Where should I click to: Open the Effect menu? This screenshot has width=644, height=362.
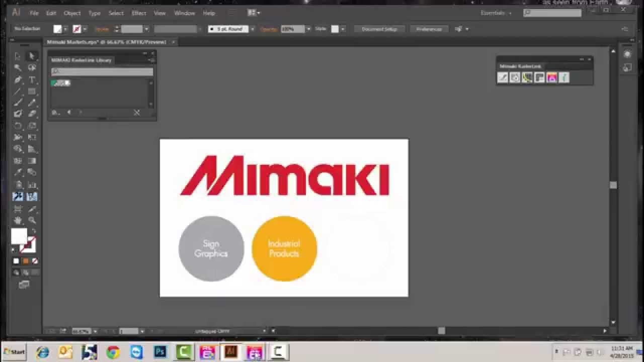coord(138,13)
